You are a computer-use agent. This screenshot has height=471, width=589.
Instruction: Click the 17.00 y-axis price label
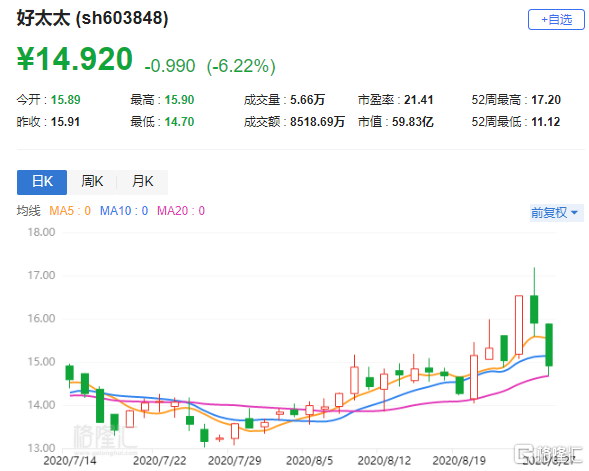(41, 275)
